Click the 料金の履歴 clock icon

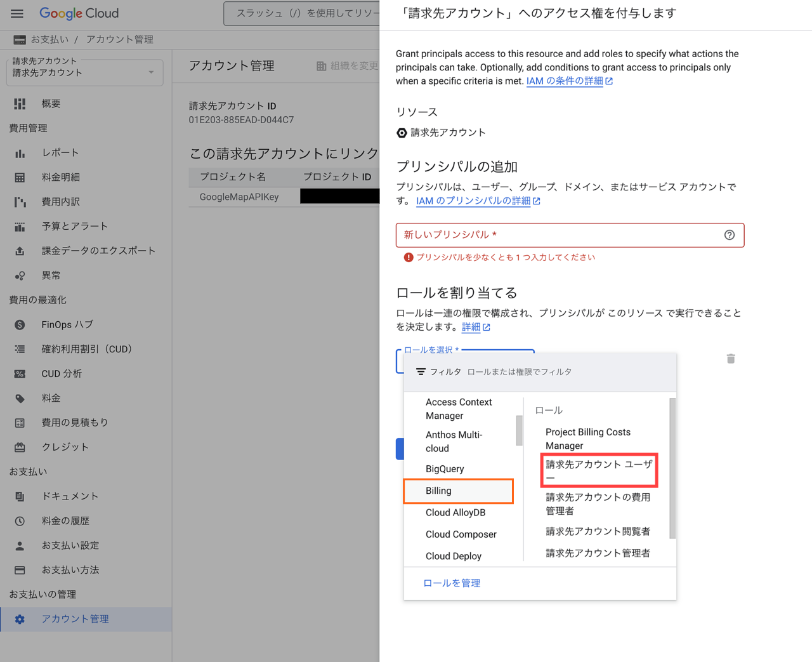point(20,521)
